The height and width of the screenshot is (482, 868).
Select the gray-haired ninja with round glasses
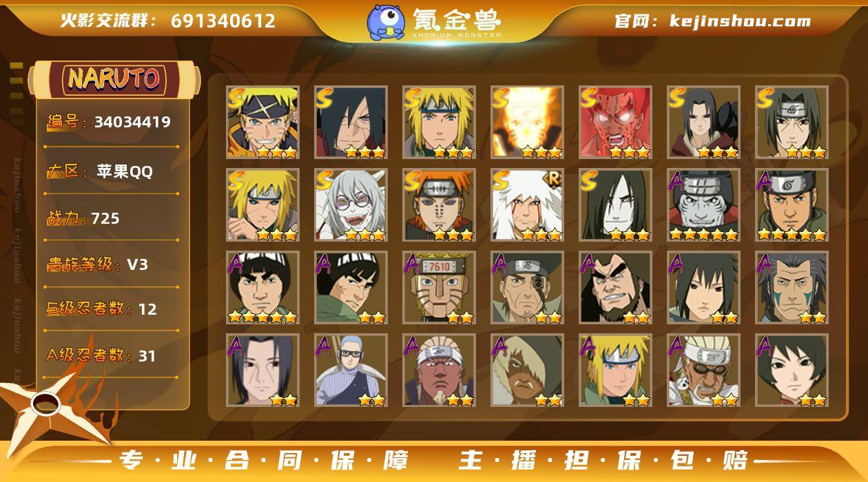click(x=351, y=205)
